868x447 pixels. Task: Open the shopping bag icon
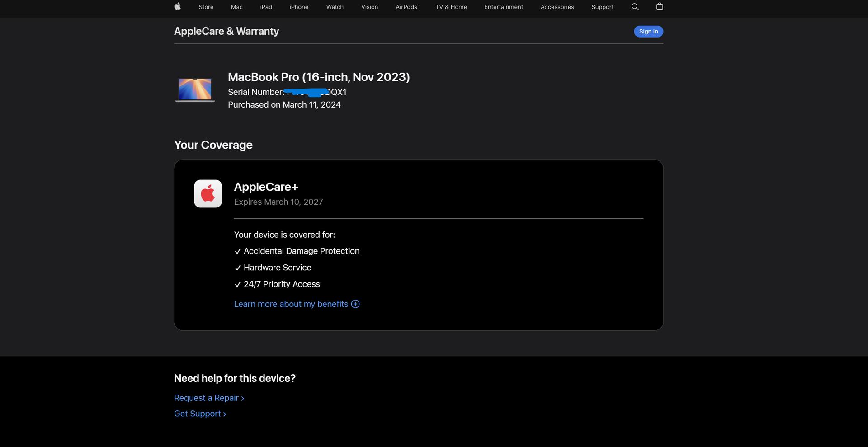660,6
